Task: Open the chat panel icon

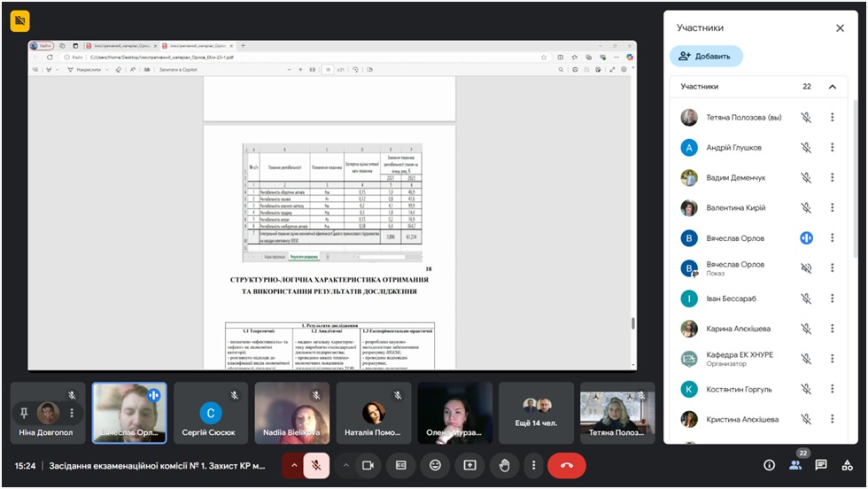Action: click(821, 465)
